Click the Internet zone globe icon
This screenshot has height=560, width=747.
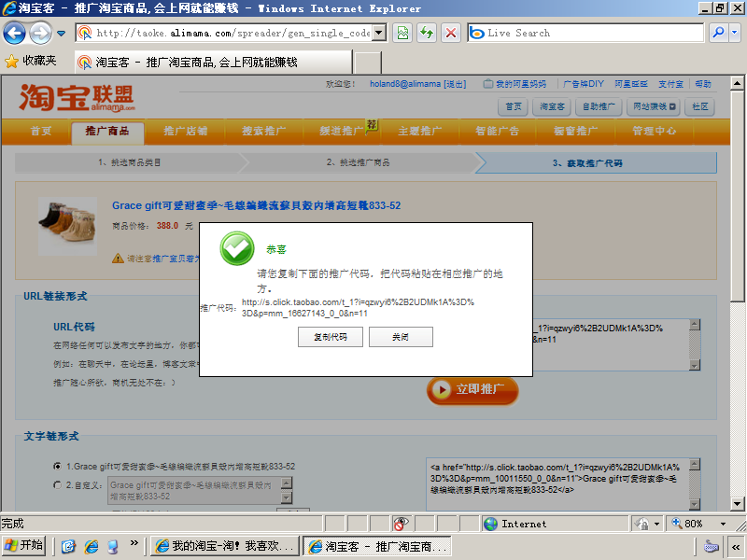click(490, 524)
